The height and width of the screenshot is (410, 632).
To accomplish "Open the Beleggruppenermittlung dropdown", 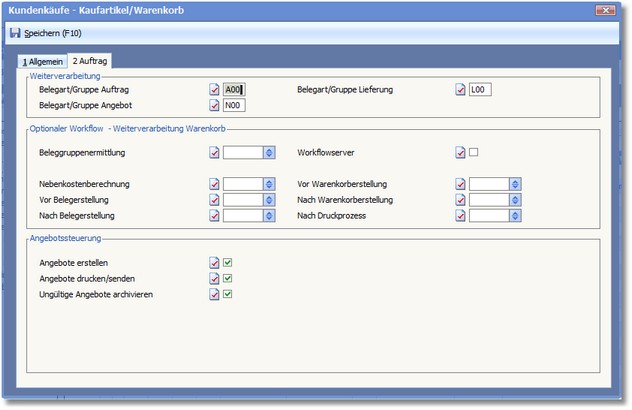I will pos(269,153).
